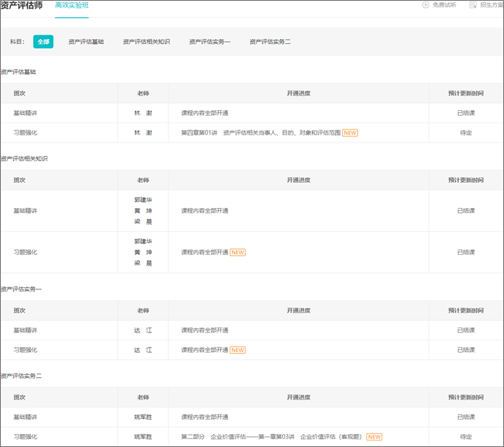Filter subjects by 资产评估实务一 in filter bar
The height and width of the screenshot is (447, 504).
(x=210, y=42)
